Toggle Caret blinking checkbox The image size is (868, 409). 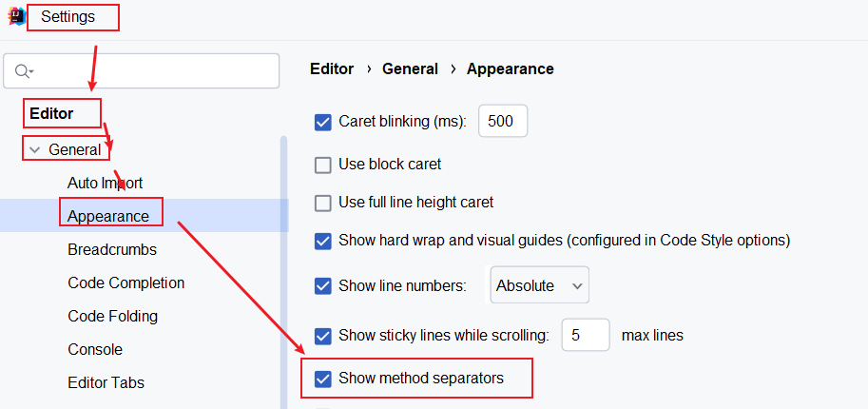[x=322, y=122]
